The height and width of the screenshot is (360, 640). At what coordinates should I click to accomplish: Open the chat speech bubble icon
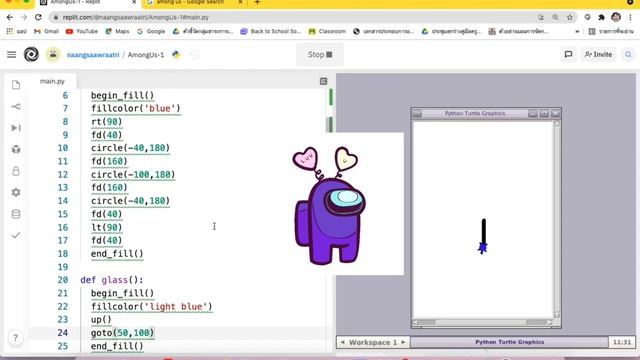(x=568, y=54)
